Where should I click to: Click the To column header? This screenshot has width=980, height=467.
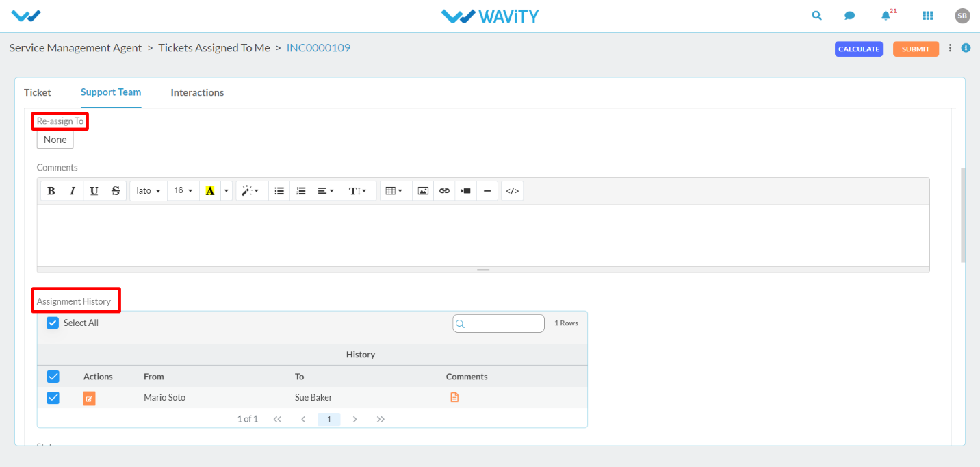point(299,377)
